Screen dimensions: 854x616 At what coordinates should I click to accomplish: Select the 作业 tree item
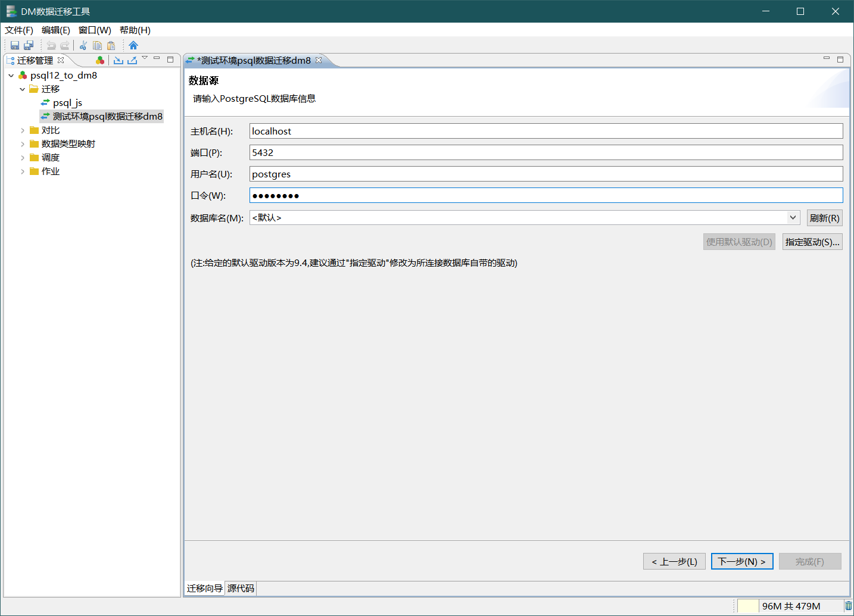(51, 171)
